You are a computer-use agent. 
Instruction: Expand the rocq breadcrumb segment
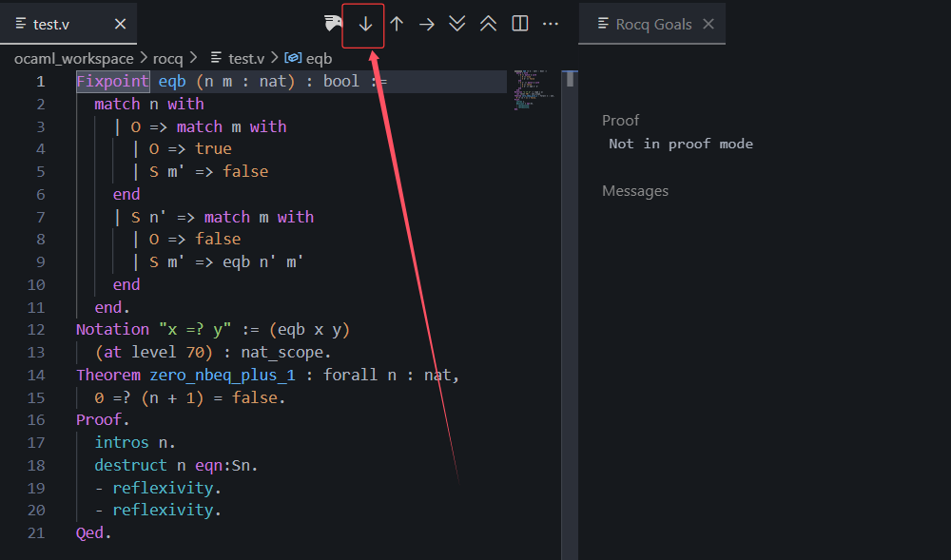point(170,58)
